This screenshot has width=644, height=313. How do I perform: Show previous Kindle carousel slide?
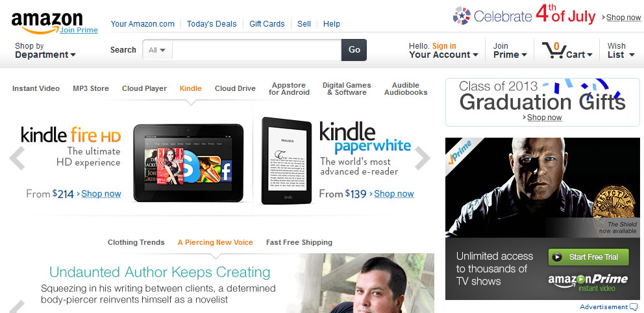click(x=18, y=158)
